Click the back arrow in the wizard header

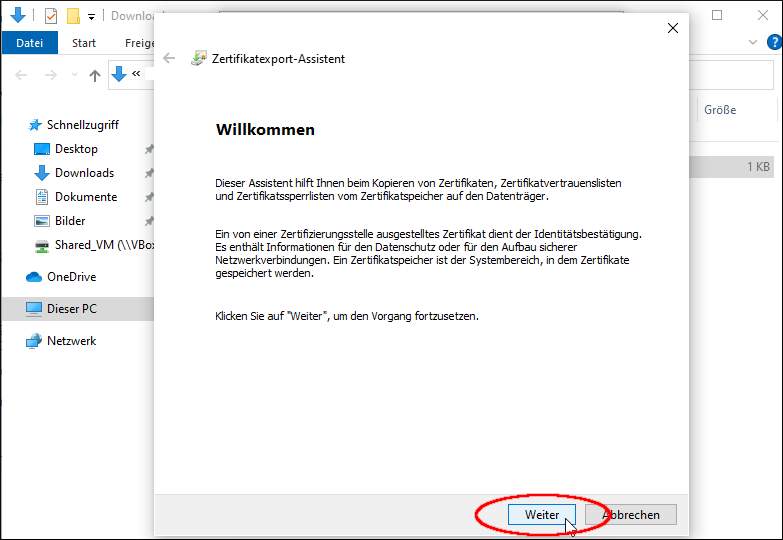pyautogui.click(x=169, y=58)
